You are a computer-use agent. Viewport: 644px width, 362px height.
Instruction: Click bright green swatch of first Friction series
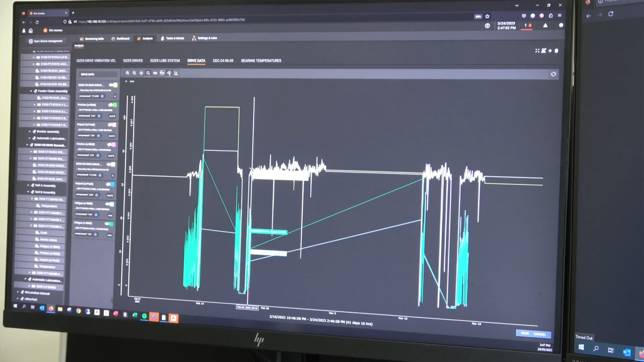point(115,105)
